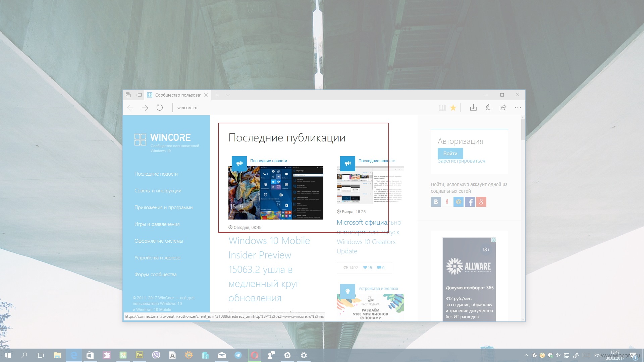Open the touch keyboard from the tray
The width and height of the screenshot is (644, 362).
(x=586, y=355)
